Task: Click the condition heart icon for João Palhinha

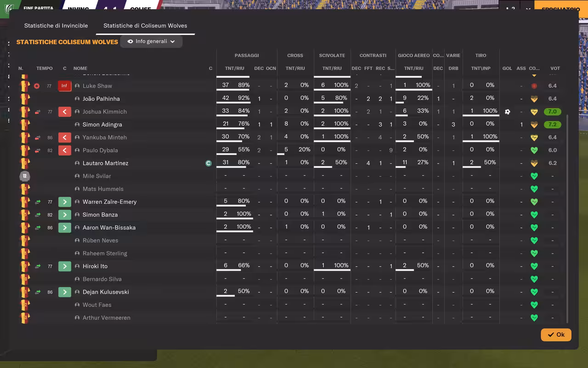Action: (x=534, y=99)
